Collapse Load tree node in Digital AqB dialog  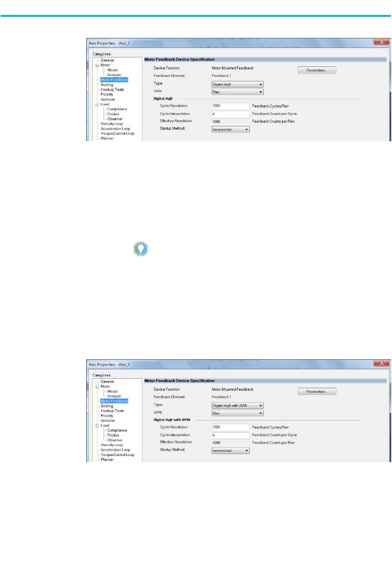point(97,104)
